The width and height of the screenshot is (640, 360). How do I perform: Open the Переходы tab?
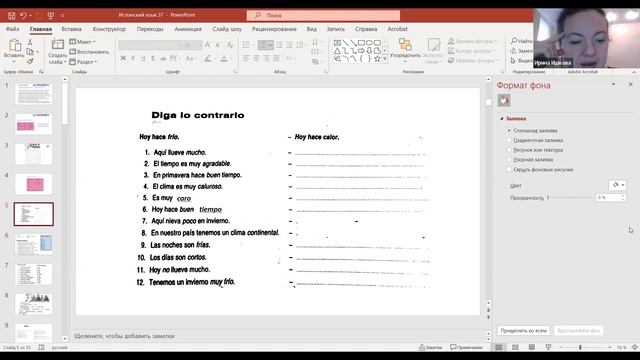(150, 29)
